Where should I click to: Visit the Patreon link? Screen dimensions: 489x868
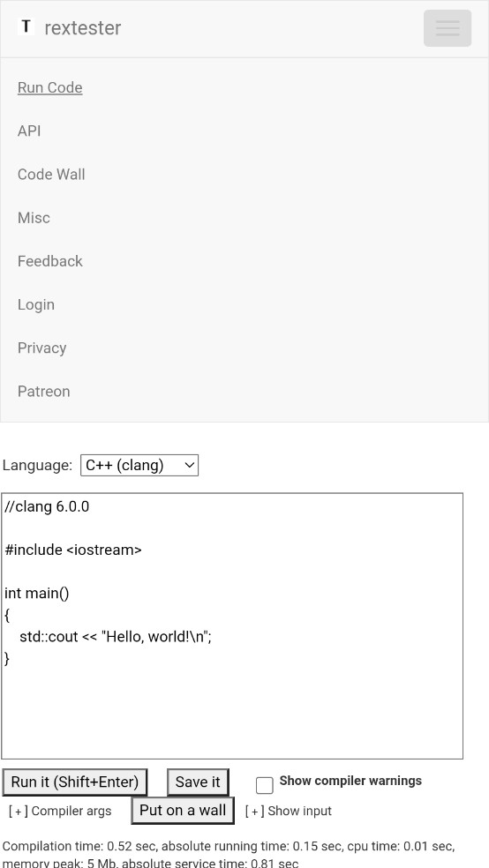(x=44, y=392)
